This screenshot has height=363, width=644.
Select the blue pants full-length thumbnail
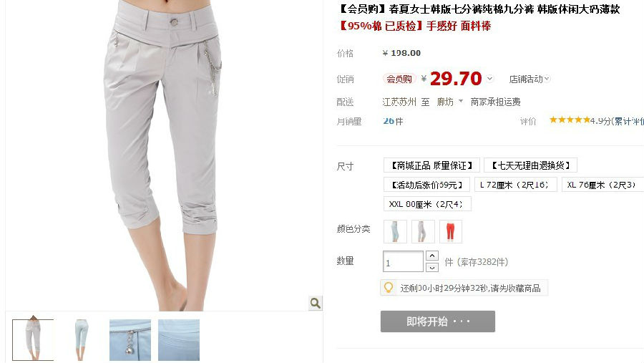point(82,340)
